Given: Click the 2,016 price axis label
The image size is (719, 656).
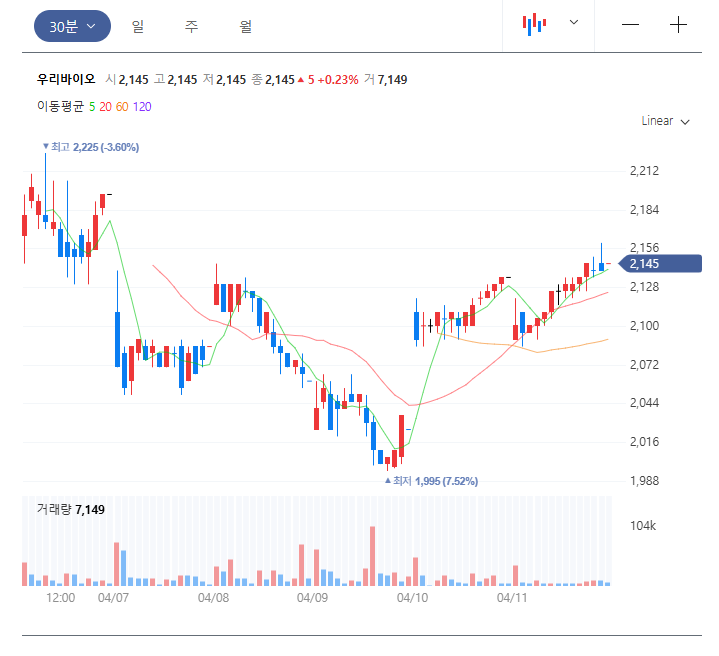Looking at the screenshot, I should point(644,442).
